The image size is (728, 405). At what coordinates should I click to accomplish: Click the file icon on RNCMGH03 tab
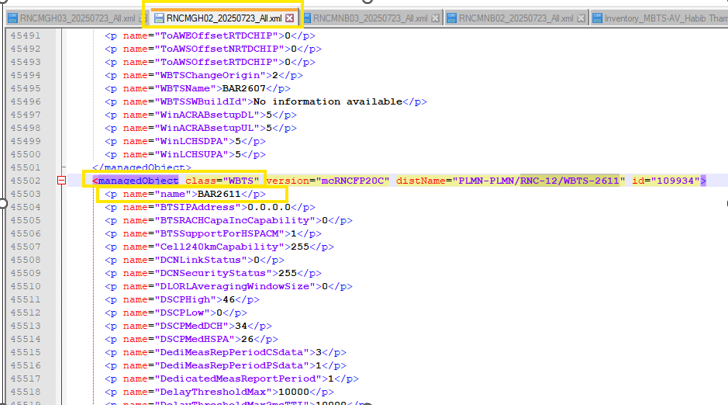click(x=10, y=18)
